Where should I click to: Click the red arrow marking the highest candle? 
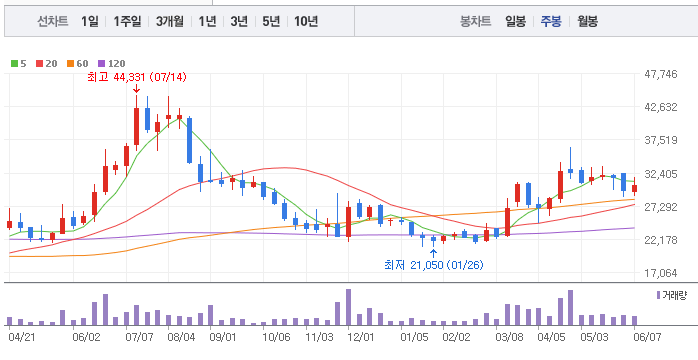click(136, 89)
